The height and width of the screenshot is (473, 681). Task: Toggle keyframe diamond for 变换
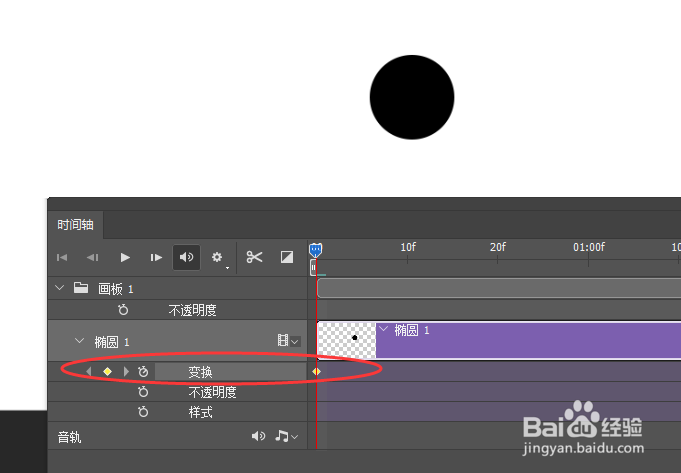coord(107,371)
